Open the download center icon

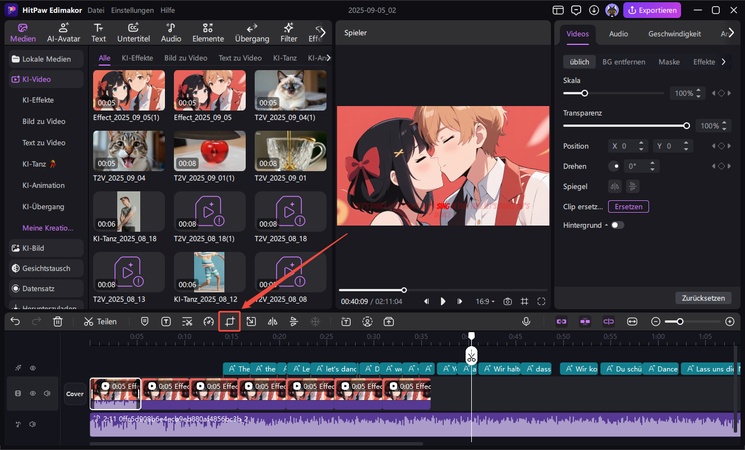click(x=594, y=10)
